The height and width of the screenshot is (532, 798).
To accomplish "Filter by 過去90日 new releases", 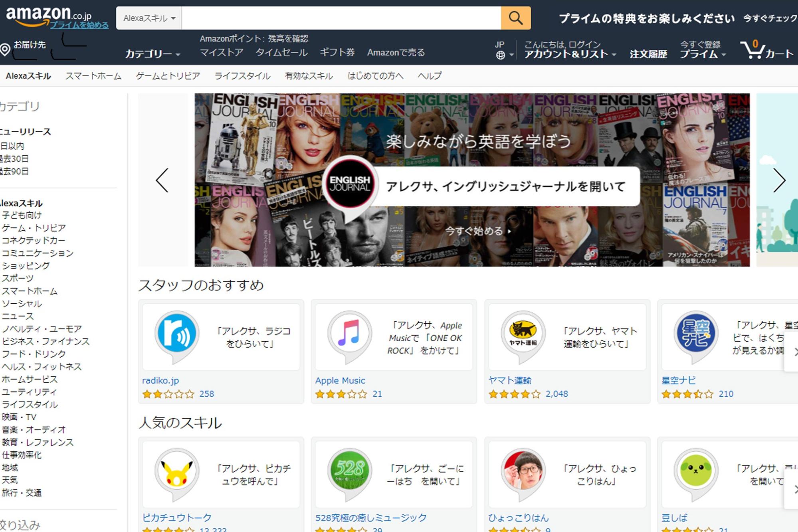I will (x=14, y=172).
